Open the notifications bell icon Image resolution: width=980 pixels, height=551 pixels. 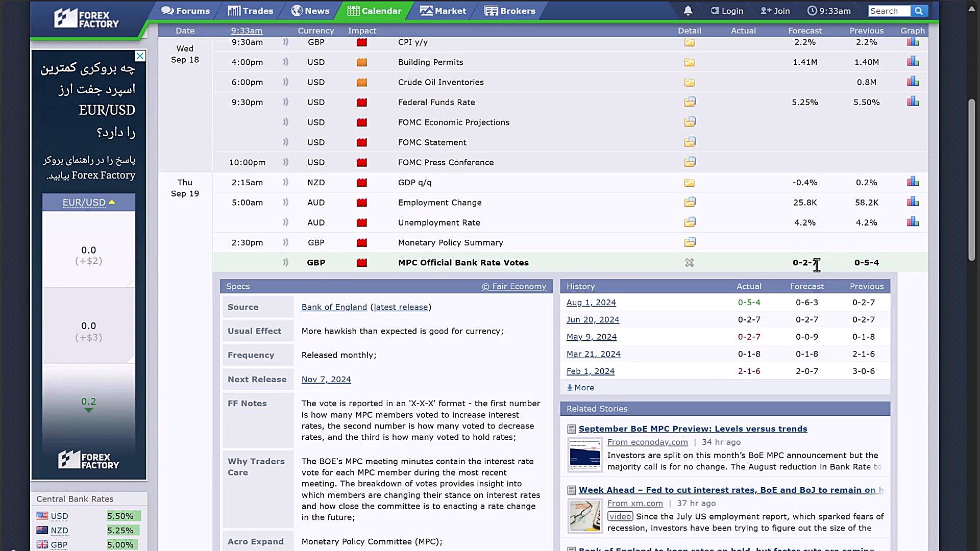pos(688,11)
